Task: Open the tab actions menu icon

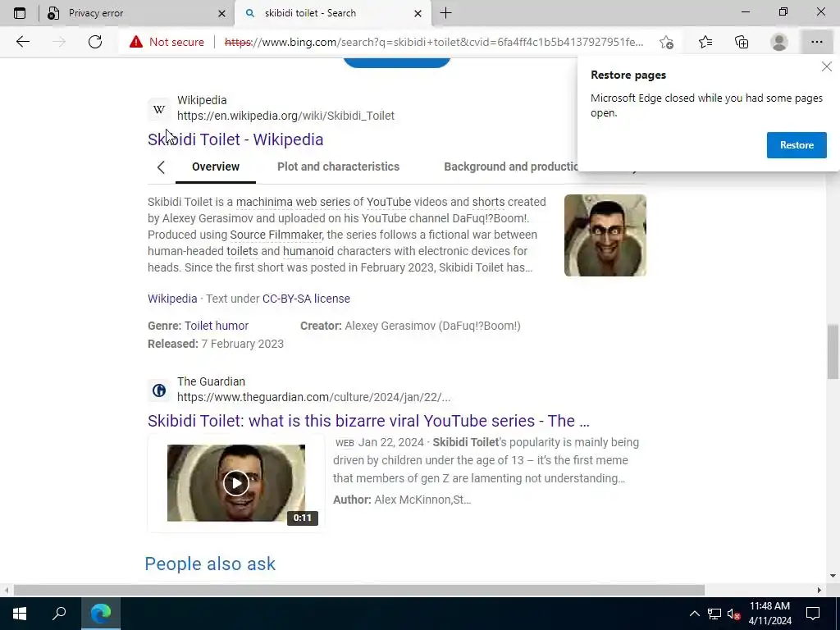Action: [x=20, y=13]
